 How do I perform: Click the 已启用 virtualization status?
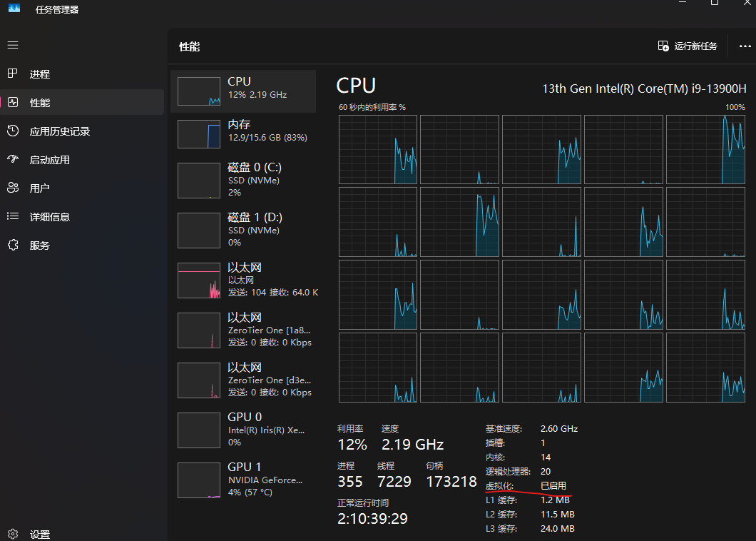click(553, 485)
